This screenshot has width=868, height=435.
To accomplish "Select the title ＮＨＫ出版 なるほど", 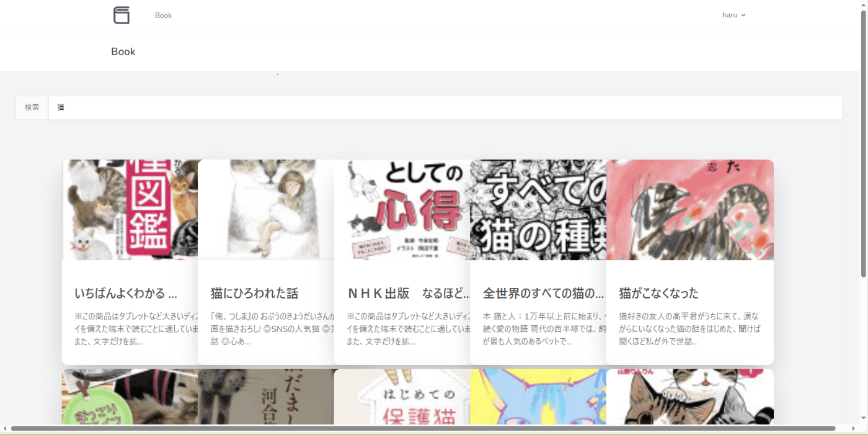I will click(409, 293).
